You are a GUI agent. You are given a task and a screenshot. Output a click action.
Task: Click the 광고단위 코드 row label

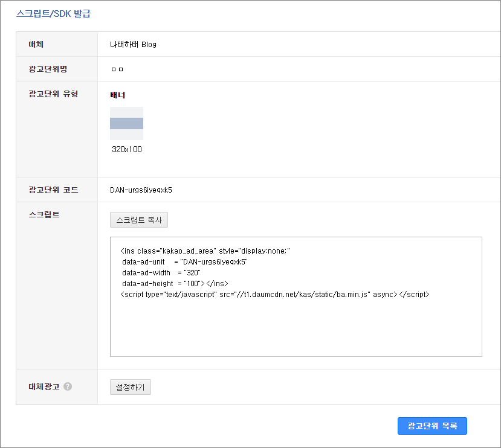click(x=53, y=190)
